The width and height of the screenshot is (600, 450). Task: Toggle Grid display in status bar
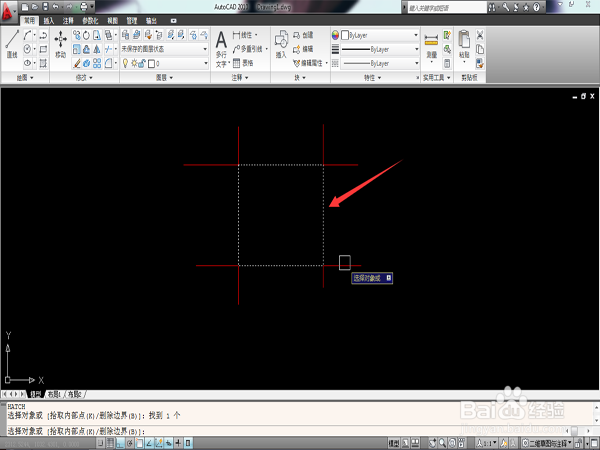(110, 443)
